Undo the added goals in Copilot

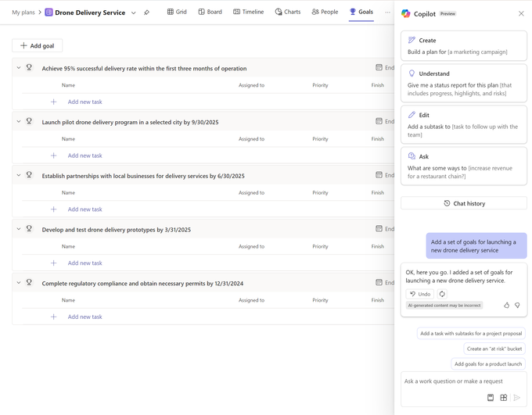click(419, 294)
